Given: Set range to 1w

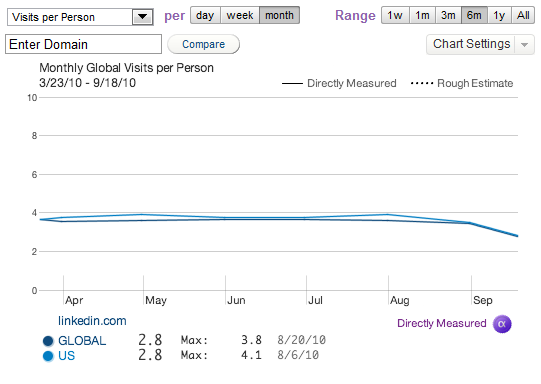Looking at the screenshot, I should coord(395,15).
